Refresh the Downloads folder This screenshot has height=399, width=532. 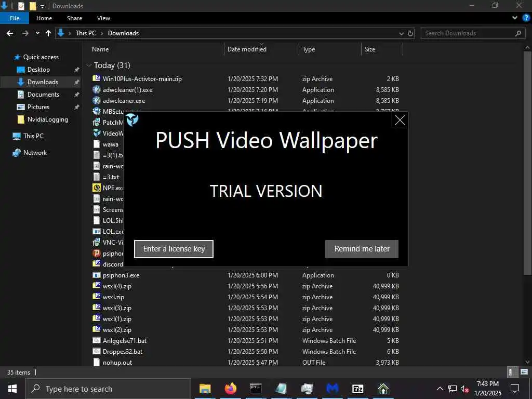(410, 33)
